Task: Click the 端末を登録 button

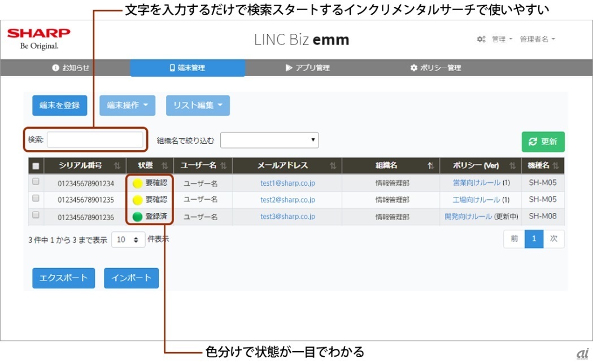Action: pyautogui.click(x=60, y=106)
